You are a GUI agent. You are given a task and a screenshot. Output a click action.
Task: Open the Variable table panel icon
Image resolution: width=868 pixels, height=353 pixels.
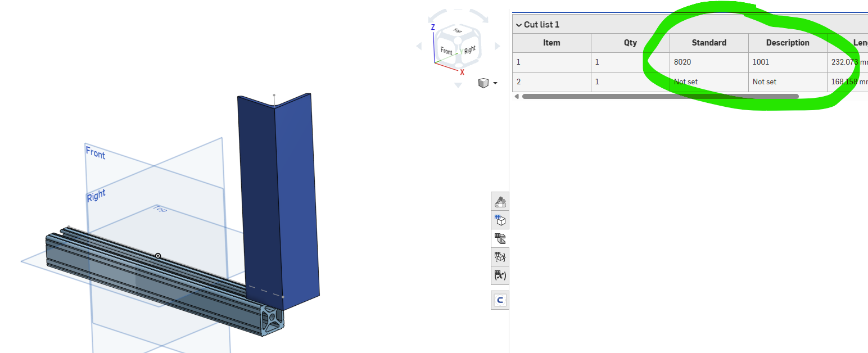coord(500,275)
